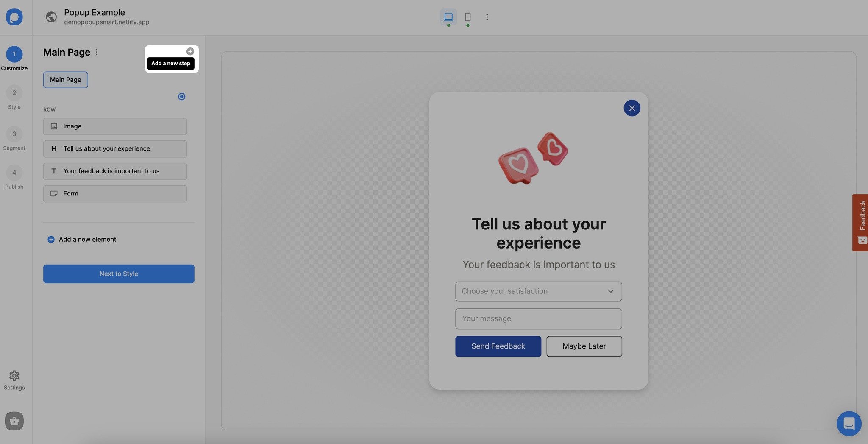Open Settings from the left sidebar
Image resolution: width=868 pixels, height=444 pixels.
pyautogui.click(x=14, y=380)
